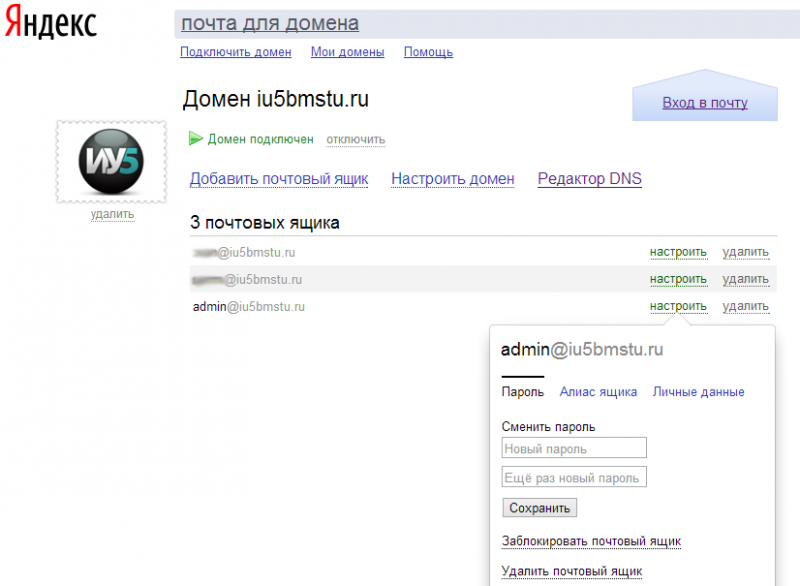Click 'удалить' for the admin mailbox row
The height and width of the screenshot is (586, 800).
pos(745,306)
